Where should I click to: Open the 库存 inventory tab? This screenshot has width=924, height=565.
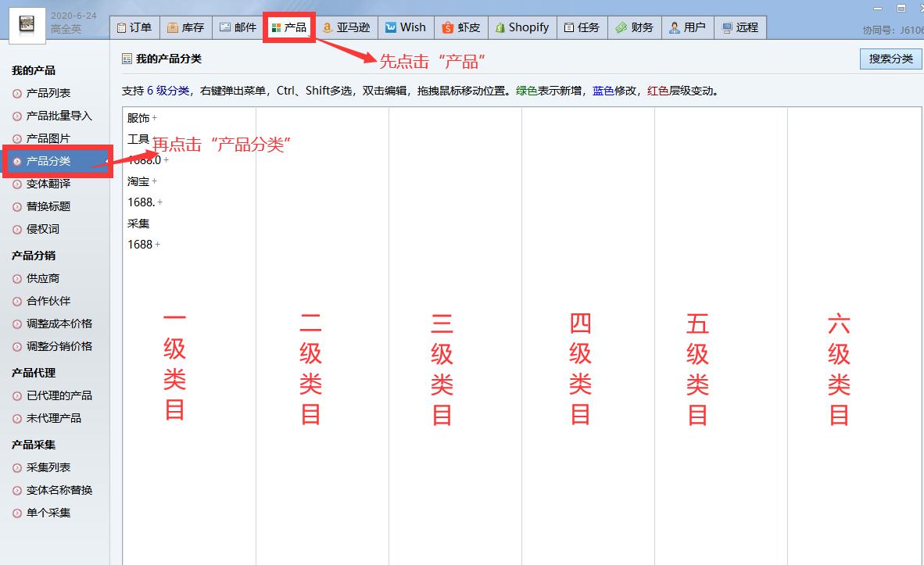click(185, 27)
